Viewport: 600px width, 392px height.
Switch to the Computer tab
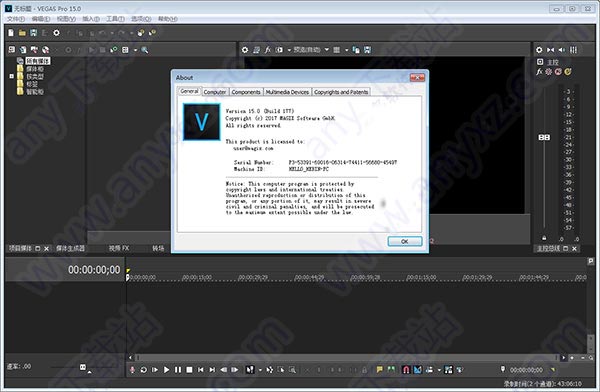215,92
